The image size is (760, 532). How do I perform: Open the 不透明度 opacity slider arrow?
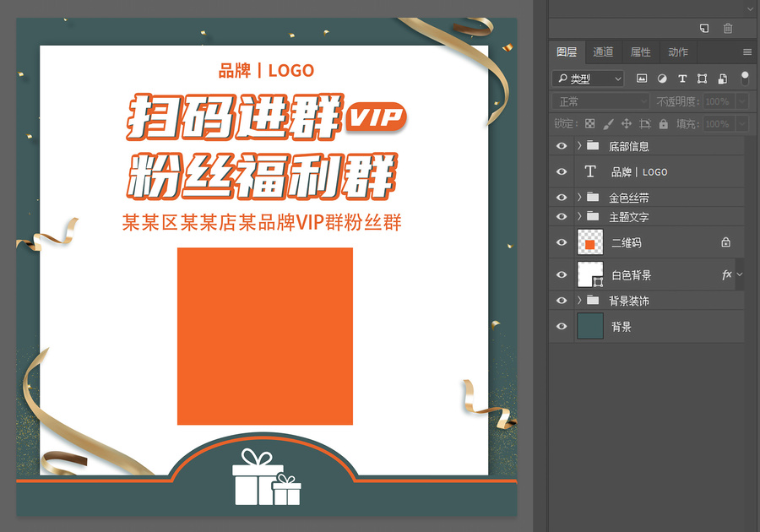tap(741, 101)
